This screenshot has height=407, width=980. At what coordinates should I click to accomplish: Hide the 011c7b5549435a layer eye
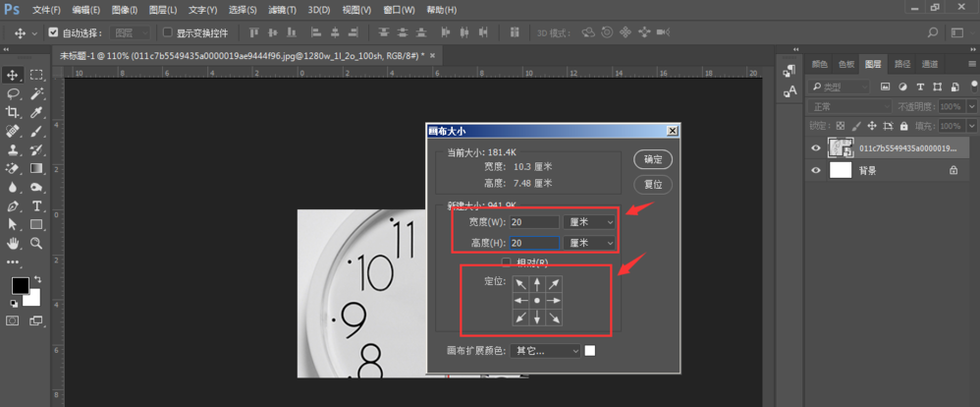[x=815, y=148]
